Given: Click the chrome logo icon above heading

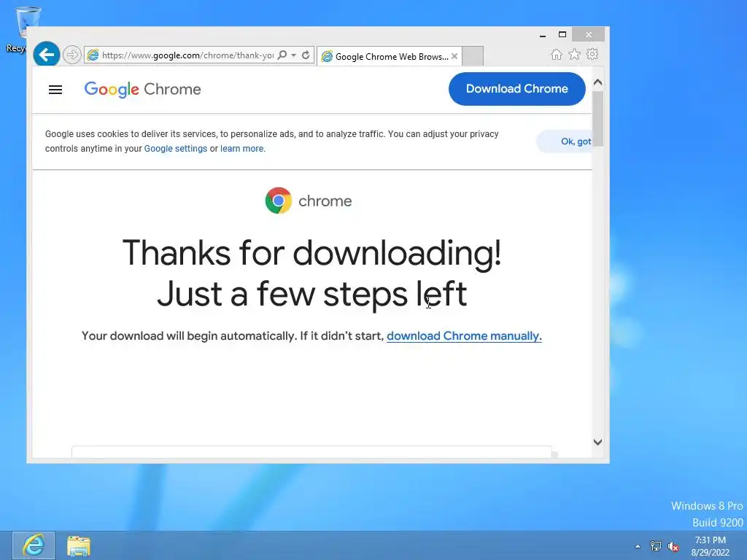Looking at the screenshot, I should (279, 201).
